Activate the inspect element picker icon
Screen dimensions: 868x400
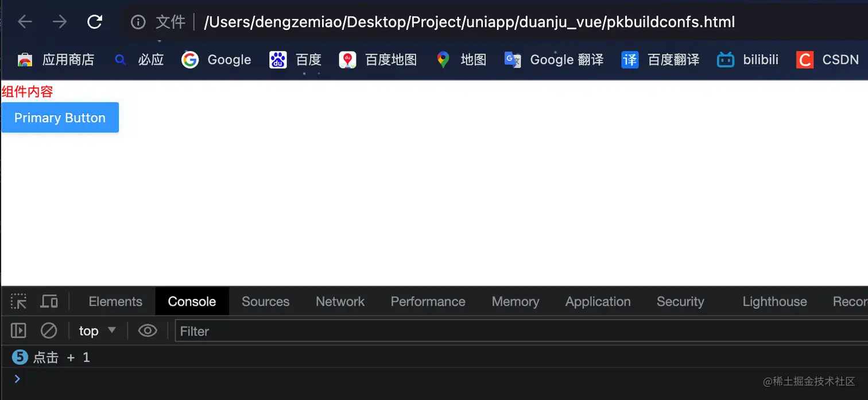click(x=19, y=301)
